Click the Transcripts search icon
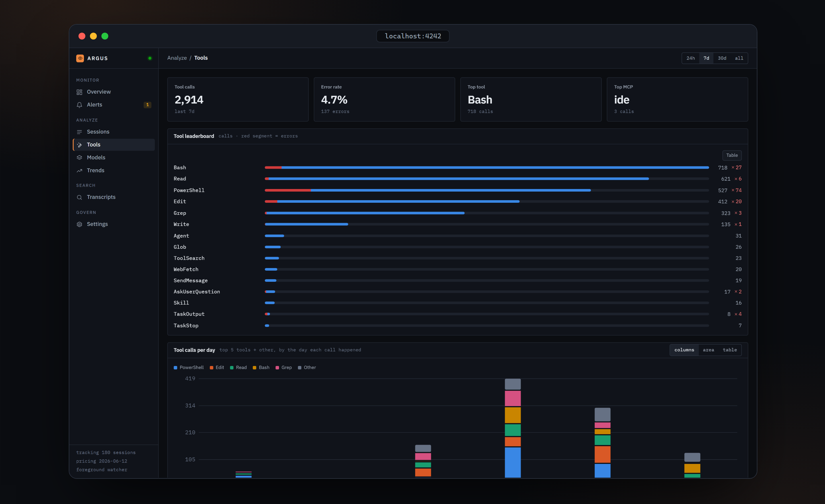 79,198
